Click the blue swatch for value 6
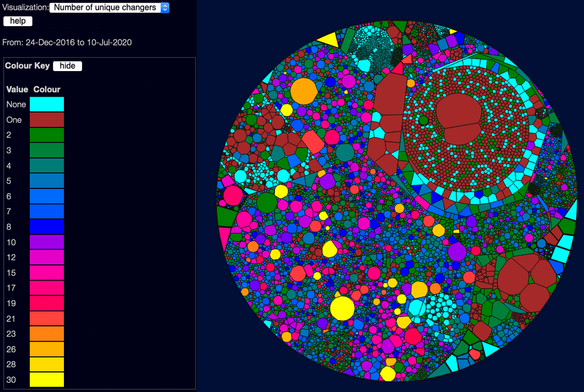584x392 pixels. tap(47, 196)
